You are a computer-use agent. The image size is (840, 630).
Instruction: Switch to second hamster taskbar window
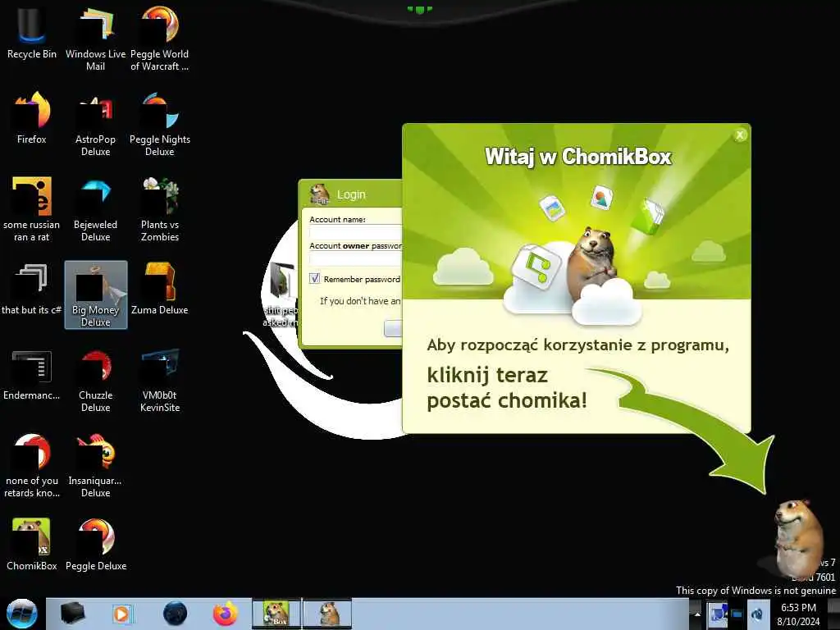(328, 614)
